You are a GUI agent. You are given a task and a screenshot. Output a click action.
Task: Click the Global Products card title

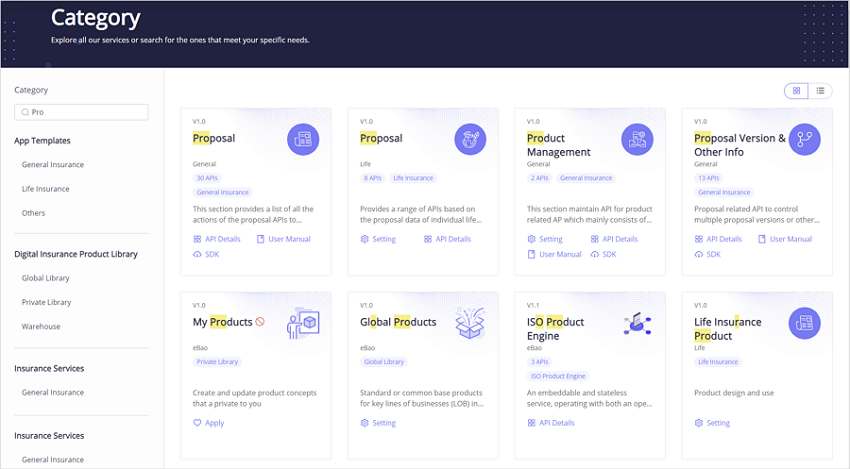tap(398, 322)
